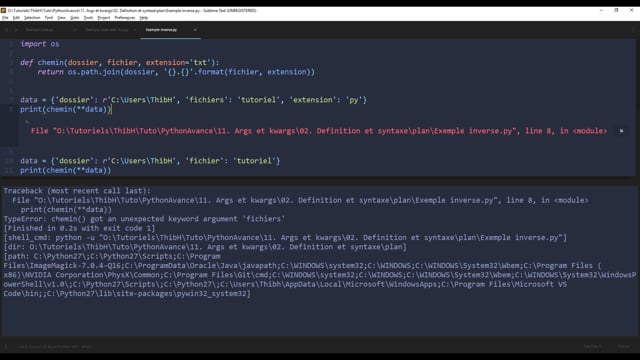Click the '[path: C:\Python27' output line

112,256
